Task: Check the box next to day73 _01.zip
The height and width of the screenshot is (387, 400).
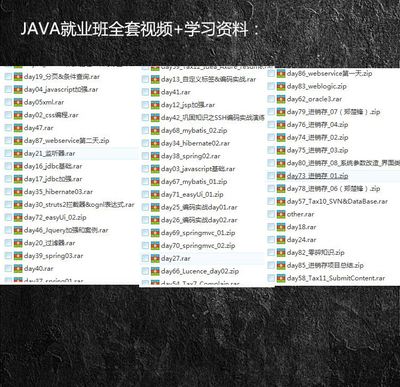Action: [271, 176]
